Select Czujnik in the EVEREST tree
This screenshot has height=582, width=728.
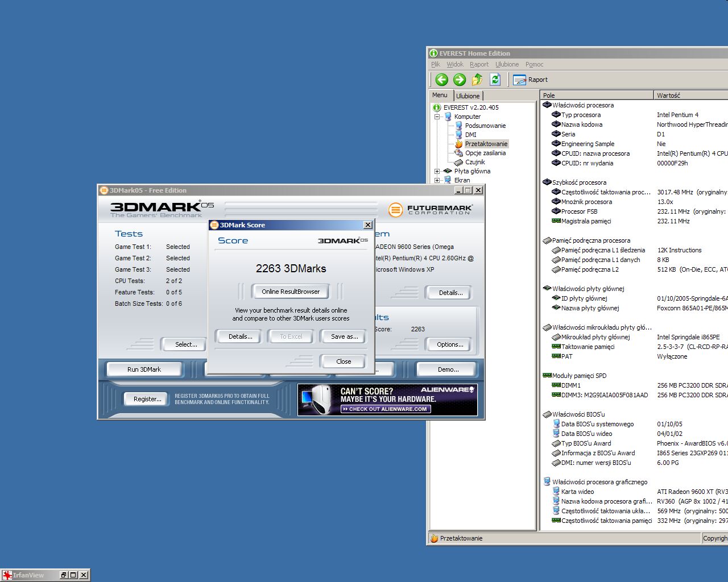coord(475,162)
